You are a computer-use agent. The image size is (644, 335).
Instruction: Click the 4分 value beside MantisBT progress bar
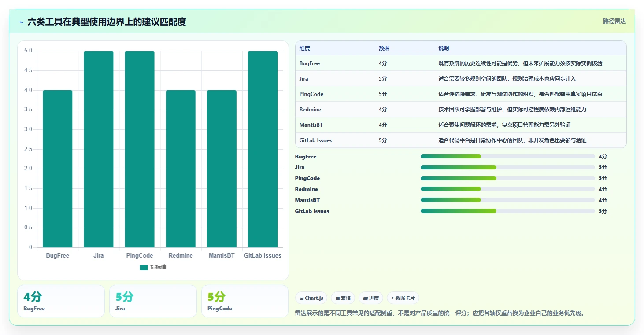point(603,200)
